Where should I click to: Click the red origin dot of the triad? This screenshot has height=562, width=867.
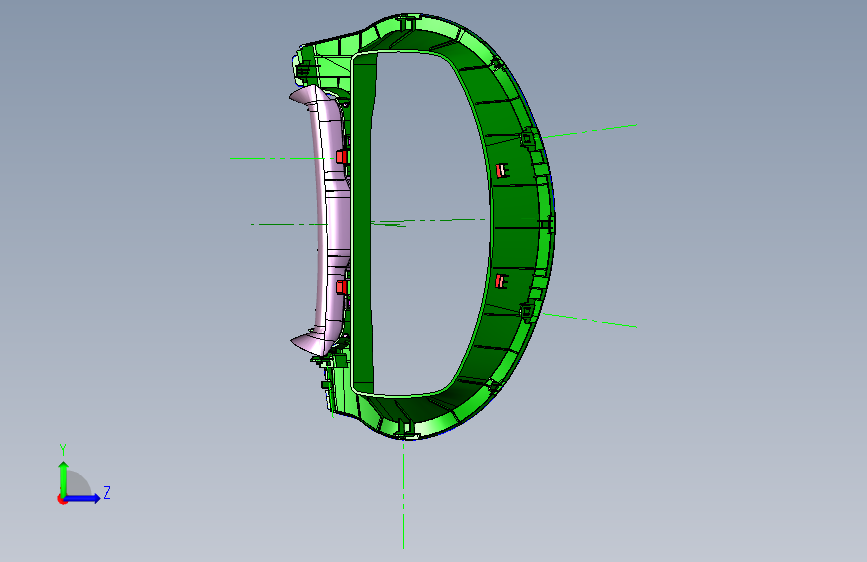click(62, 499)
